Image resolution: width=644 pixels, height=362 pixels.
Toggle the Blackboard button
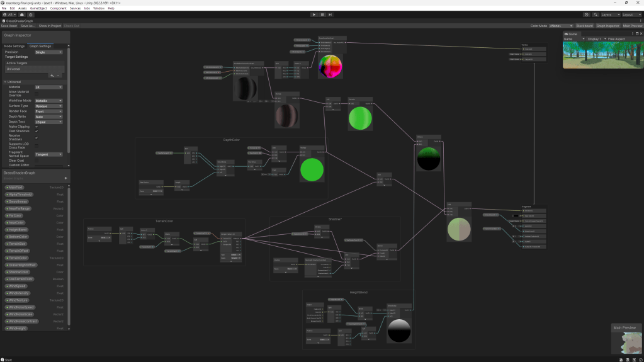pos(584,26)
